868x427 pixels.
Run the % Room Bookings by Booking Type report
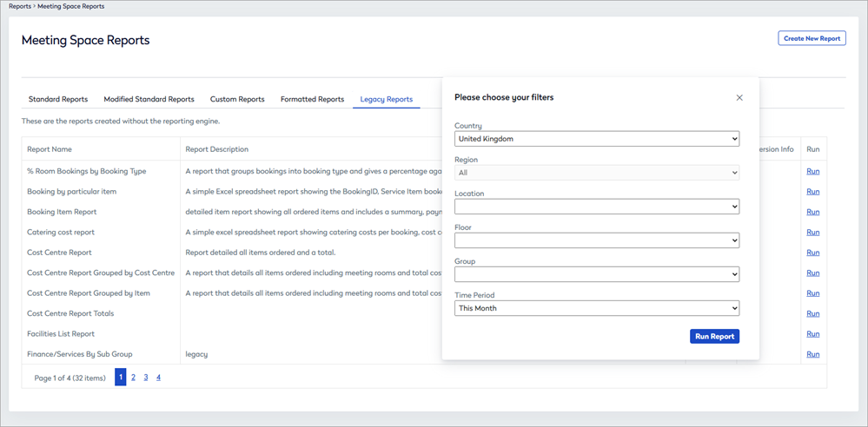[812, 172]
